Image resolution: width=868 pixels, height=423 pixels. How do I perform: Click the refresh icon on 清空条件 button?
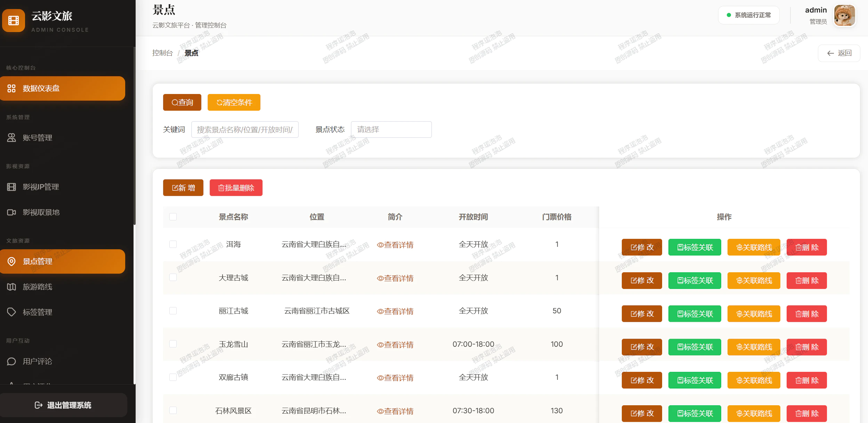(x=219, y=103)
